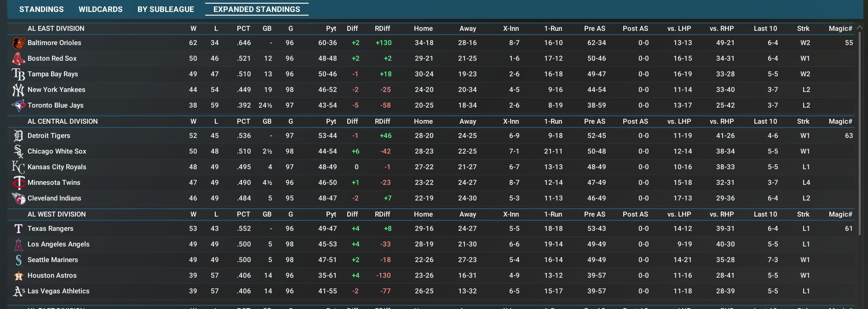Sort AL East by RDiff column header
The height and width of the screenshot is (309, 868).
pyautogui.click(x=382, y=29)
